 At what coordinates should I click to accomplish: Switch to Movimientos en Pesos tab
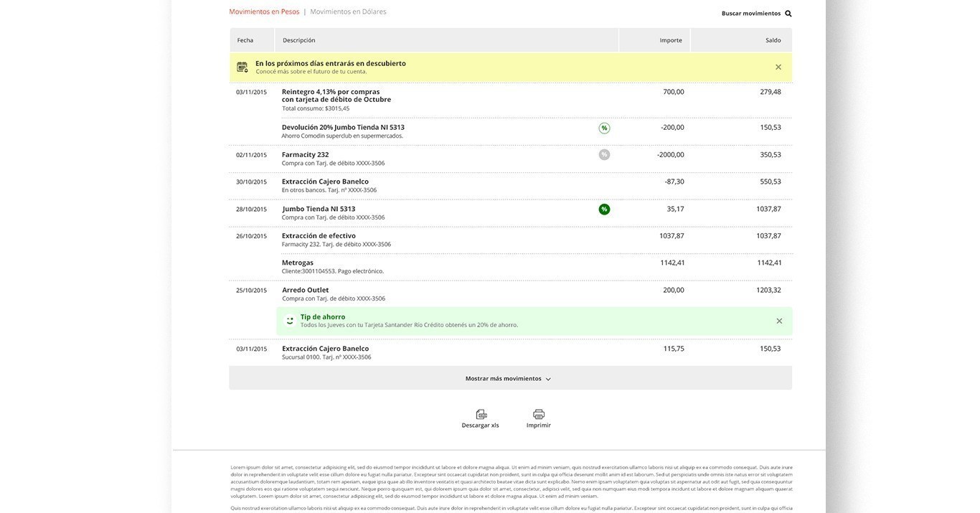tap(264, 11)
